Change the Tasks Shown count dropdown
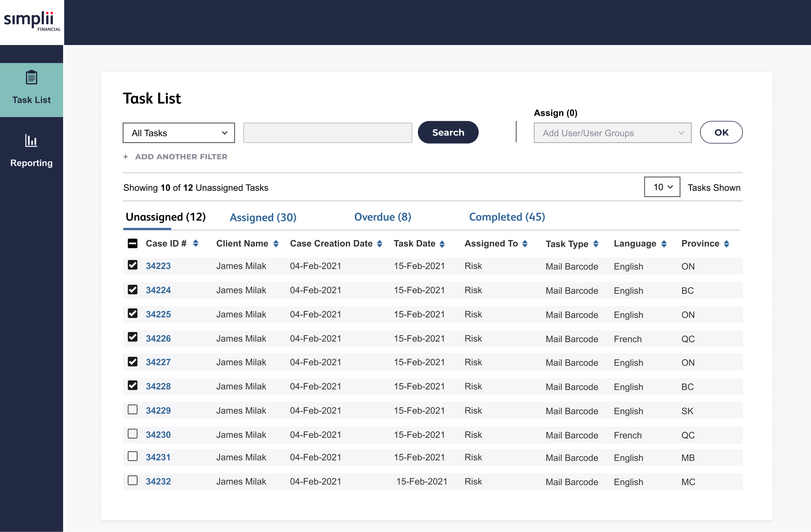811x532 pixels. [x=662, y=187]
